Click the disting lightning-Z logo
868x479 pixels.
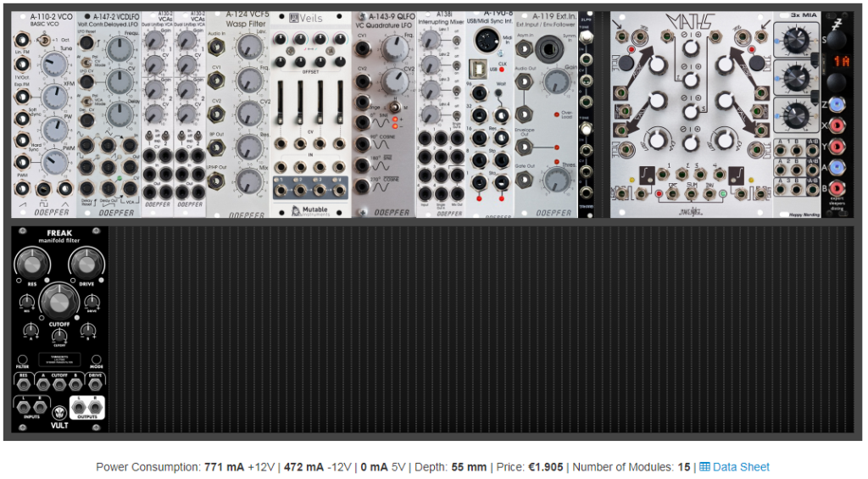point(837,23)
